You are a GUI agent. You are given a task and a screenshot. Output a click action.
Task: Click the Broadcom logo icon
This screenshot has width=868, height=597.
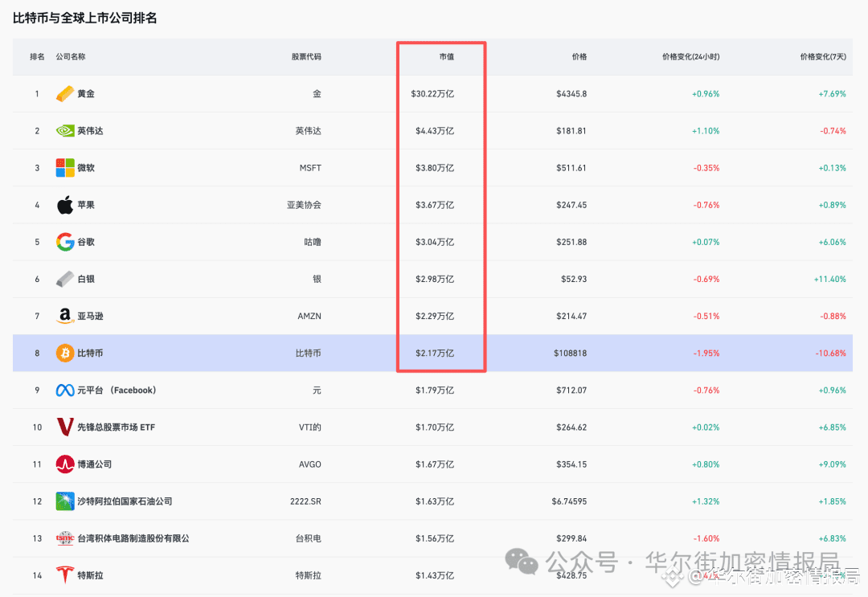point(65,464)
